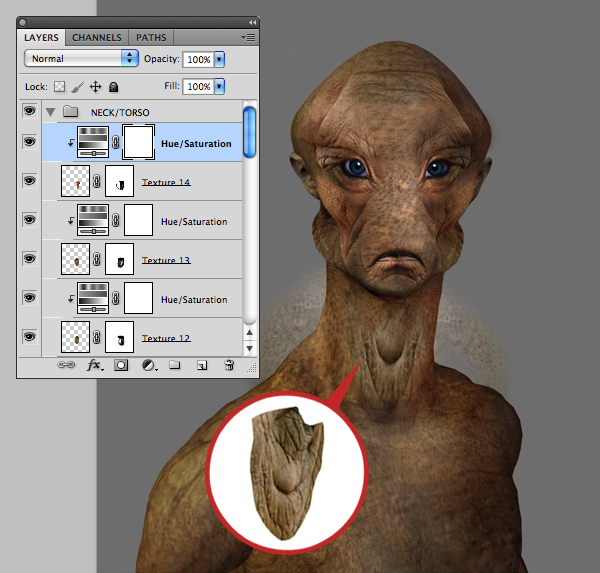The image size is (600, 573).
Task: Click Texture 14 layer mask thumbnail
Action: point(119,181)
